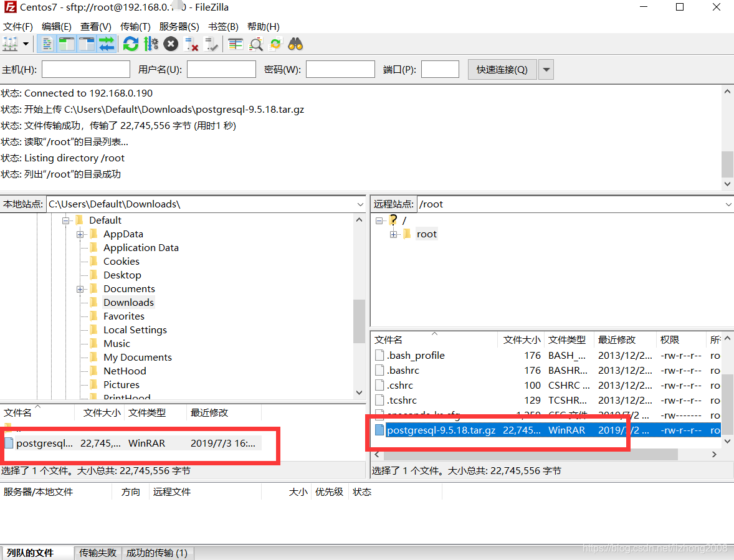Image resolution: width=734 pixels, height=560 pixels.
Task: Toggle the local directory tree display
Action: point(67,44)
